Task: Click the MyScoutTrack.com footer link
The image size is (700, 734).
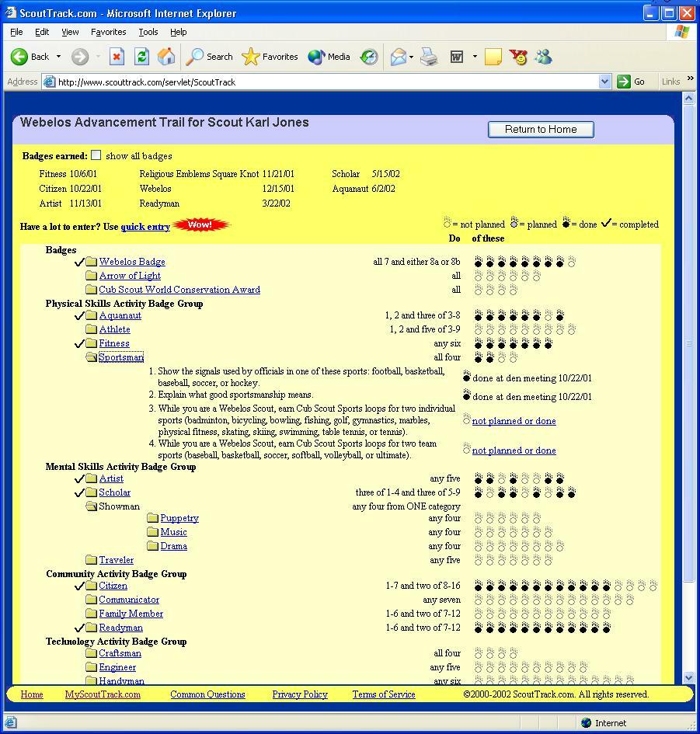Action: point(103,694)
